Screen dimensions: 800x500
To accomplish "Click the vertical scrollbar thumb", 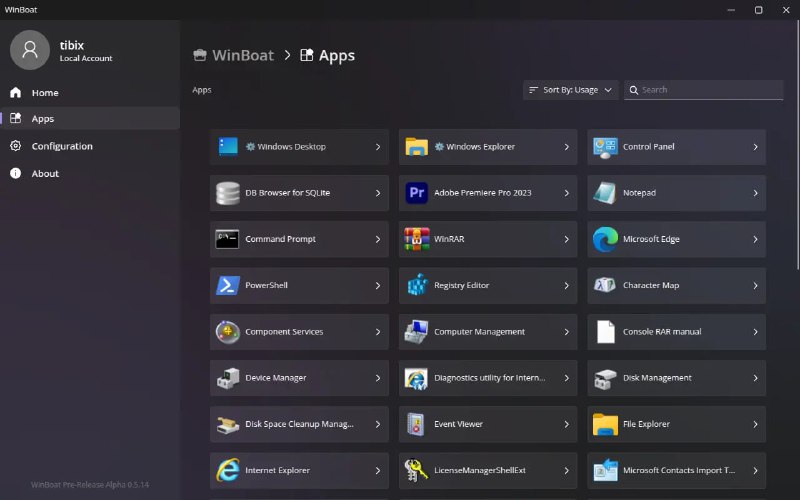I will pos(798,144).
